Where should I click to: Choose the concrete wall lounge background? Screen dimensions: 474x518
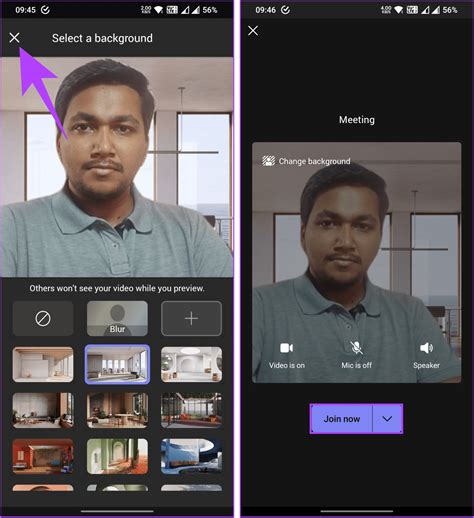[x=43, y=410]
